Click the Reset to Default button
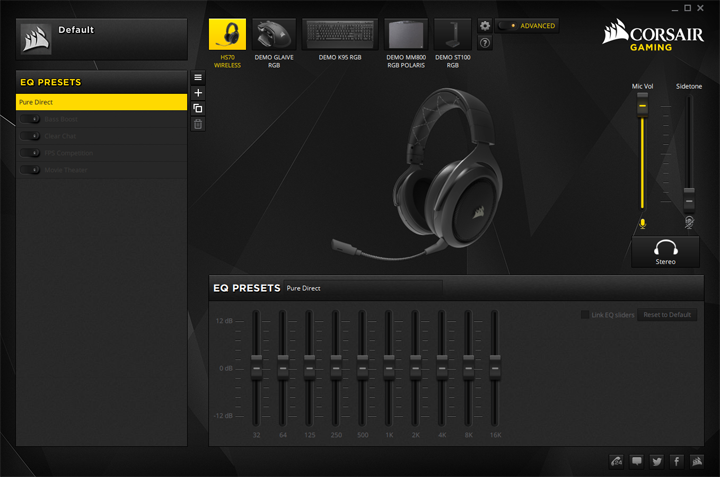 tap(667, 315)
